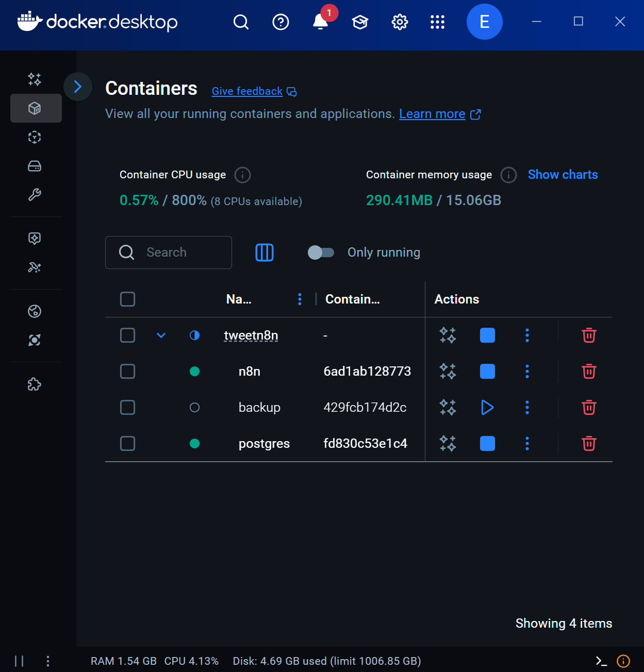Open the column layout icon beside Search
The height and width of the screenshot is (672, 644).
(x=265, y=253)
